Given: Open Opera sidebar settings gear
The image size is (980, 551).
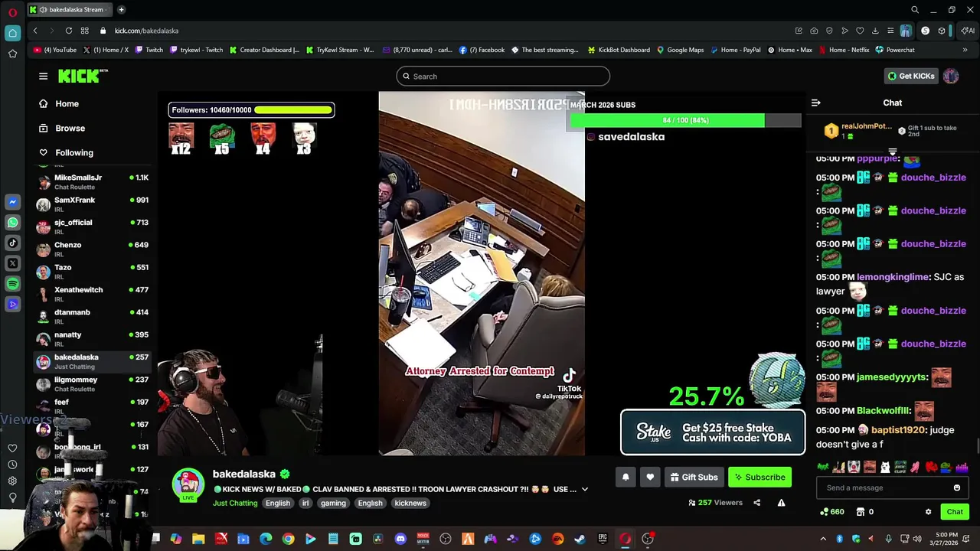Looking at the screenshot, I should coord(12,481).
